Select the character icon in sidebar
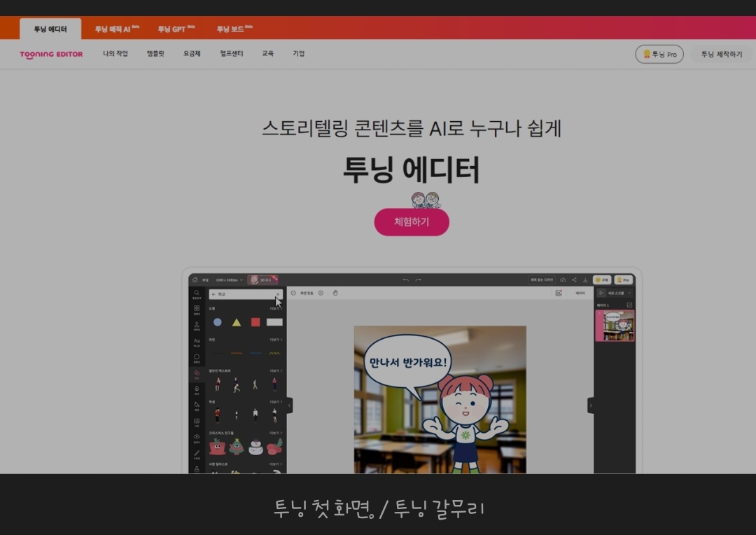The image size is (756, 535). 197,326
